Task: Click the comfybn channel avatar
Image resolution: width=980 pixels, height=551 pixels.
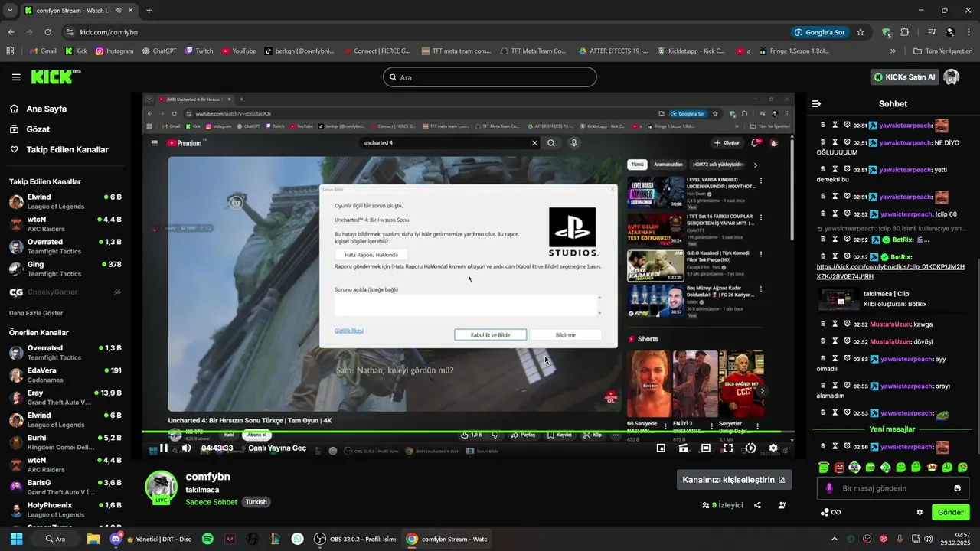Action: (x=162, y=487)
